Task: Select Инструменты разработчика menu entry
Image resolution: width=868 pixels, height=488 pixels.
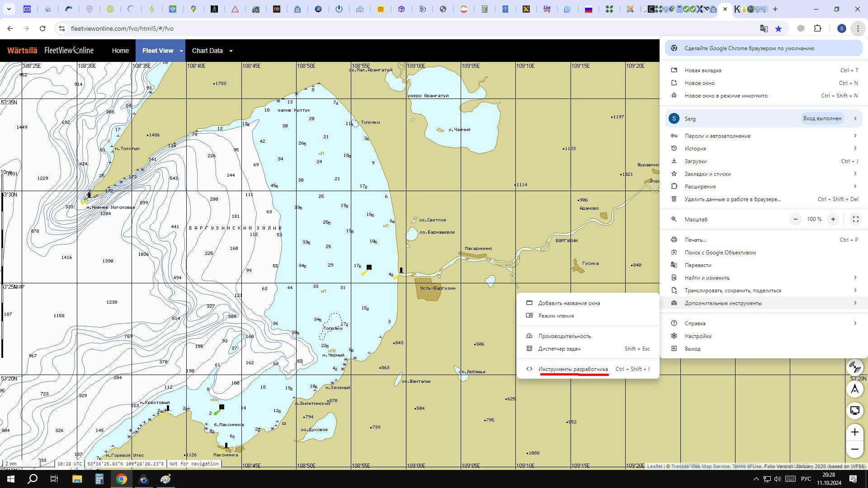Action: coord(573,369)
